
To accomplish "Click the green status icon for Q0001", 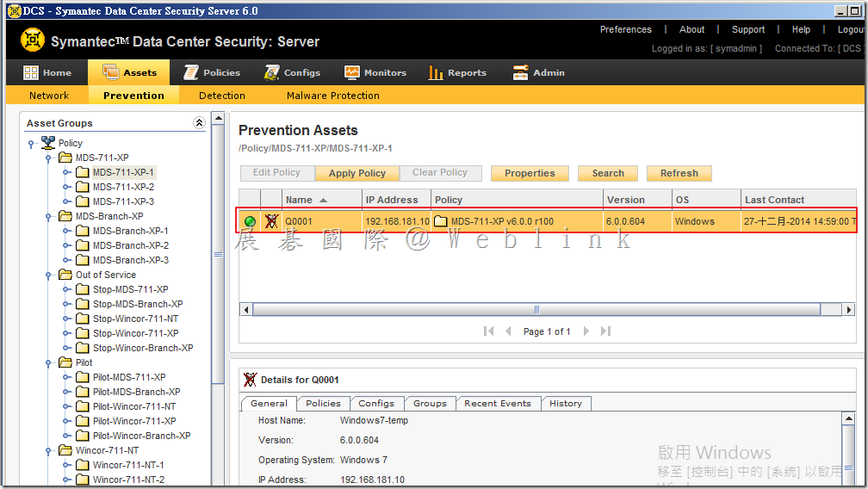I will pyautogui.click(x=250, y=221).
